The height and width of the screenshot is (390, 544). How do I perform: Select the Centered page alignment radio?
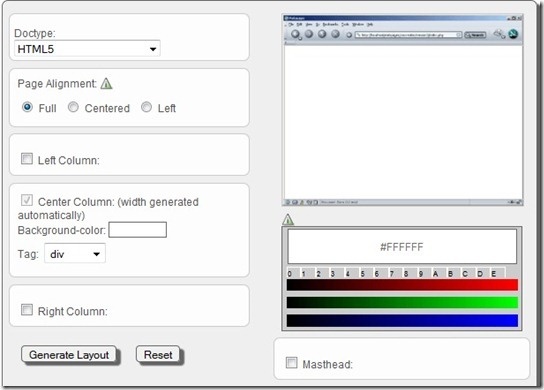[x=73, y=107]
